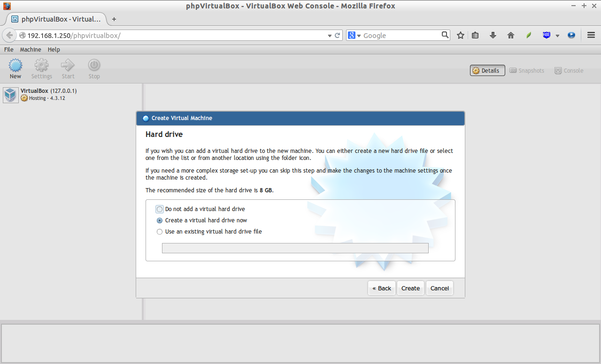Select Use an existing virtual hard drive file
Screen dimensions: 601x364
click(x=160, y=232)
